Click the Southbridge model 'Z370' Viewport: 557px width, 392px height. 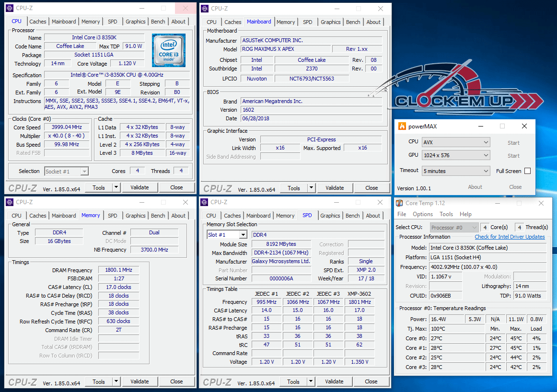tap(312, 69)
